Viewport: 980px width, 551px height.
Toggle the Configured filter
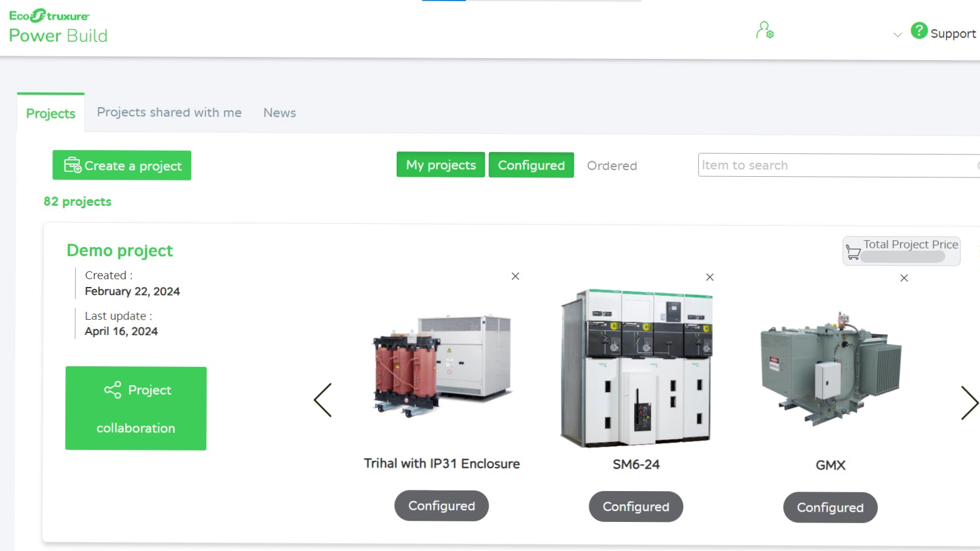coord(531,165)
